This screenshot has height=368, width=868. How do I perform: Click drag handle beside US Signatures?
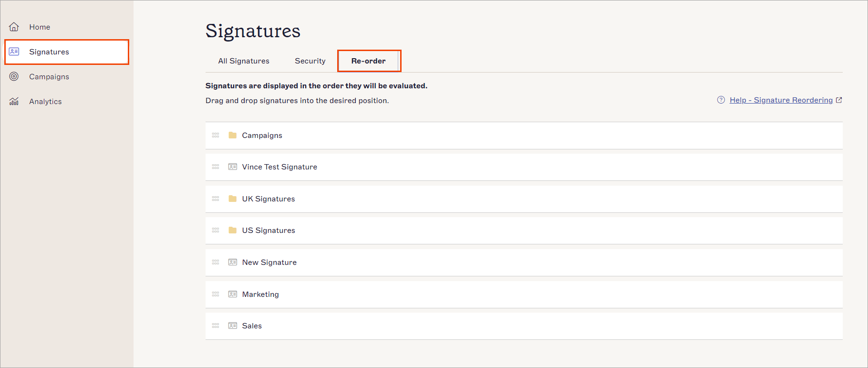click(x=216, y=230)
